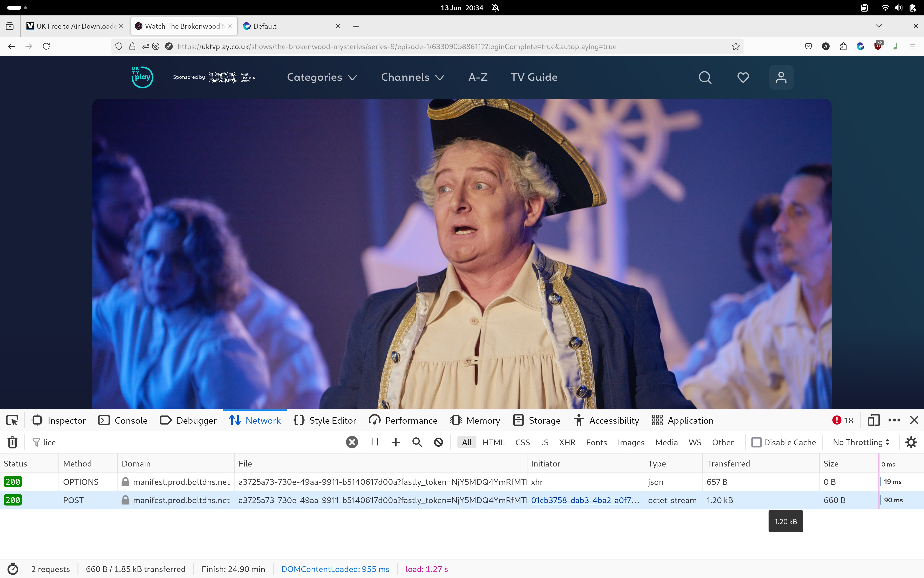Click the Pocket save icon in toolbar

coord(808,46)
